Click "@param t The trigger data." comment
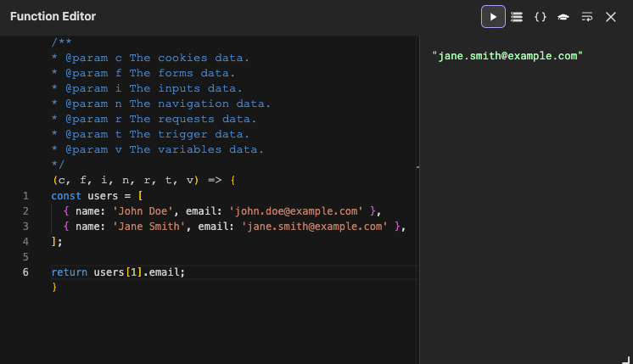 [x=150, y=134]
